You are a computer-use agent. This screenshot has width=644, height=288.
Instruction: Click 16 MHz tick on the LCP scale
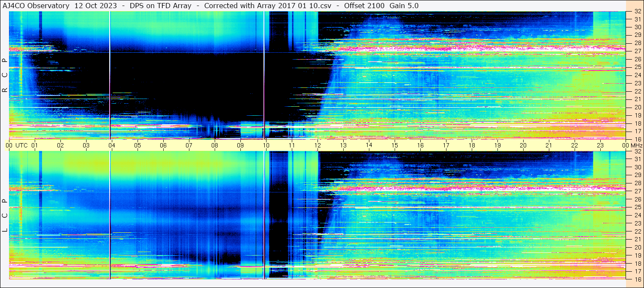(637, 279)
